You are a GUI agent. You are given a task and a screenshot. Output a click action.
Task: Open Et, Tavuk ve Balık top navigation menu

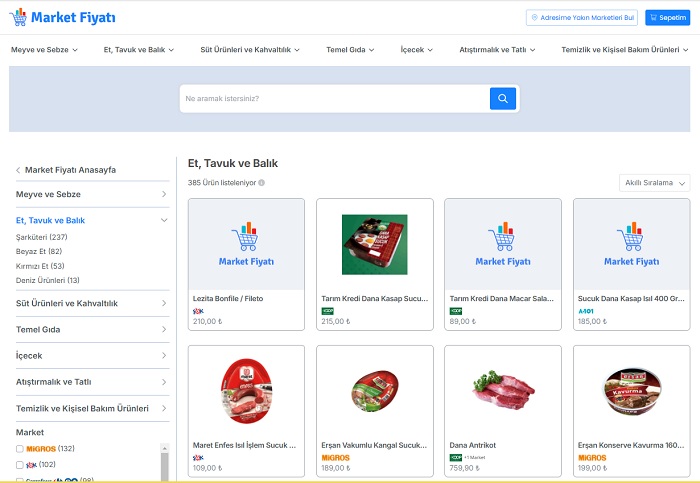pos(139,50)
